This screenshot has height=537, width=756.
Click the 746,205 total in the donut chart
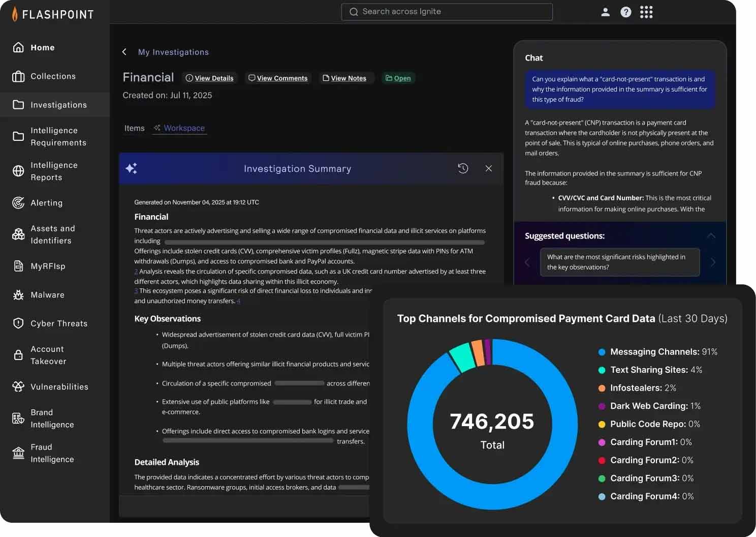point(492,422)
